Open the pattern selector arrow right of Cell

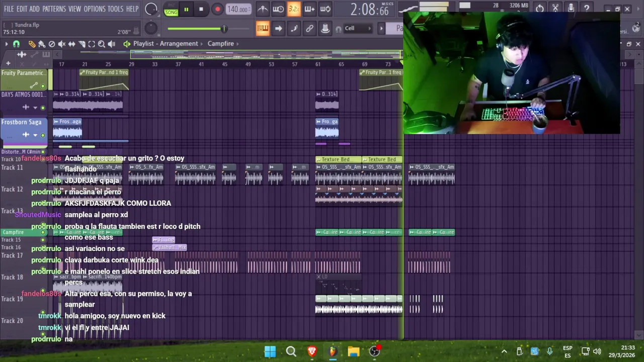pos(381,29)
